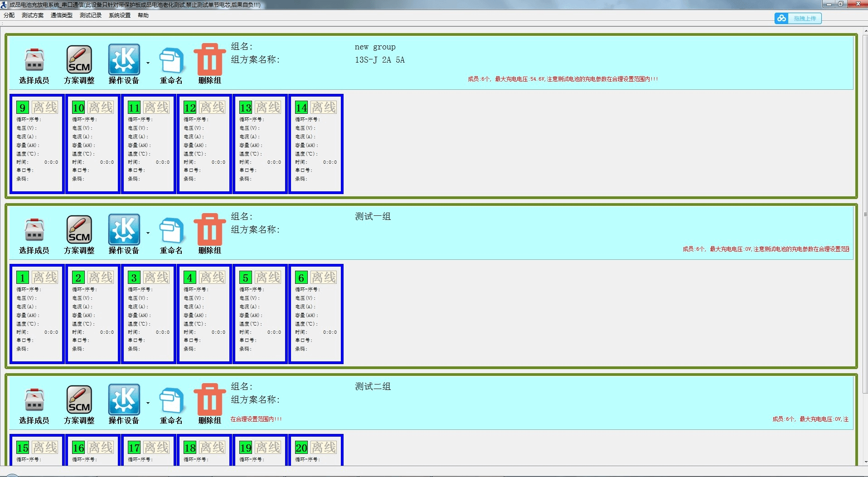Screen dimensions: 868x477
Task: Expand 操作设备 dropdown arrow in new group
Action: tap(148, 63)
